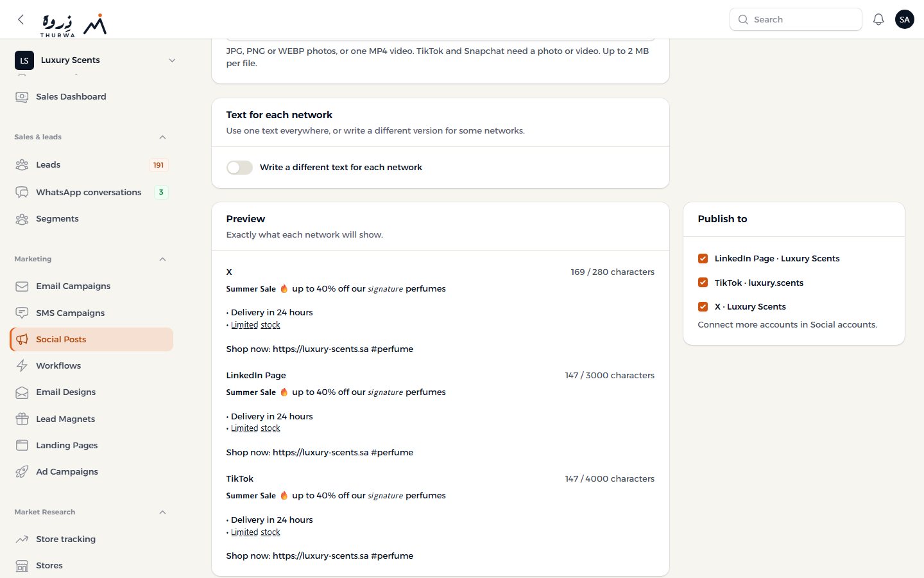Screen dimensions: 924x578
Task: Open the Thurwa logo home
Action: tap(73, 24)
